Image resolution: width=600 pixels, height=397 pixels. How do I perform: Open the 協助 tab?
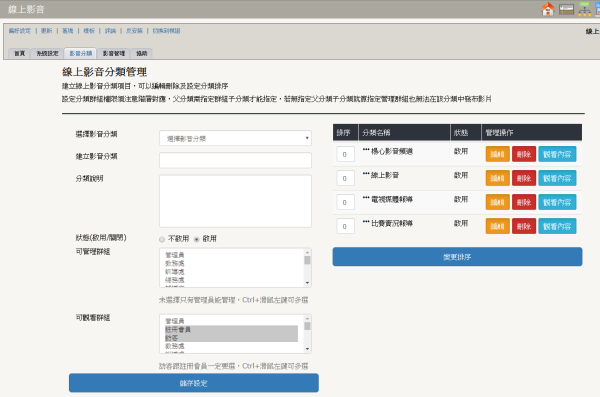pos(142,53)
